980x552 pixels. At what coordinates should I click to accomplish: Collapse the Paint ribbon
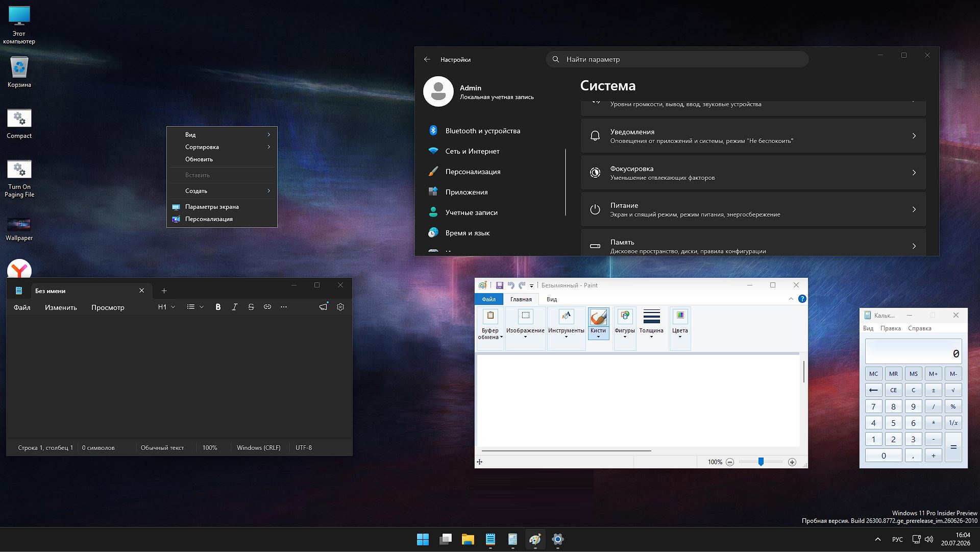click(x=791, y=299)
